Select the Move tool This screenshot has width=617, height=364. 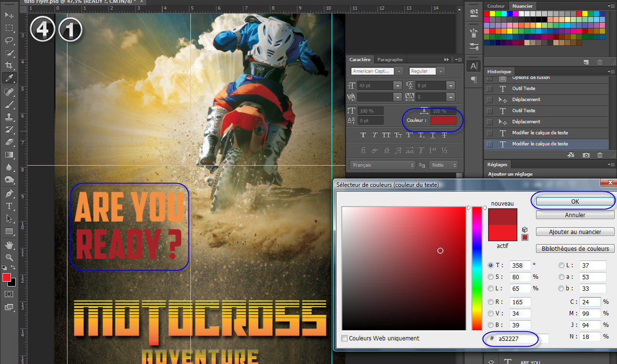9,15
